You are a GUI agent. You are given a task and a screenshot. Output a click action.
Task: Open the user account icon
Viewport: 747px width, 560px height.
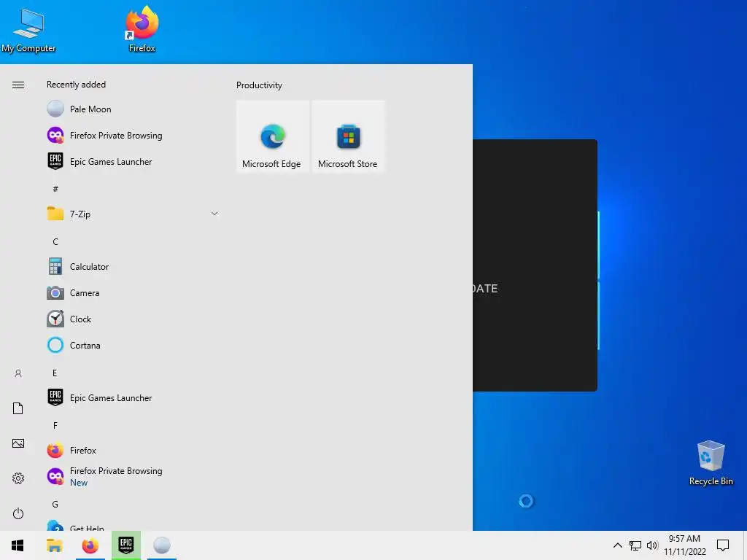point(18,373)
